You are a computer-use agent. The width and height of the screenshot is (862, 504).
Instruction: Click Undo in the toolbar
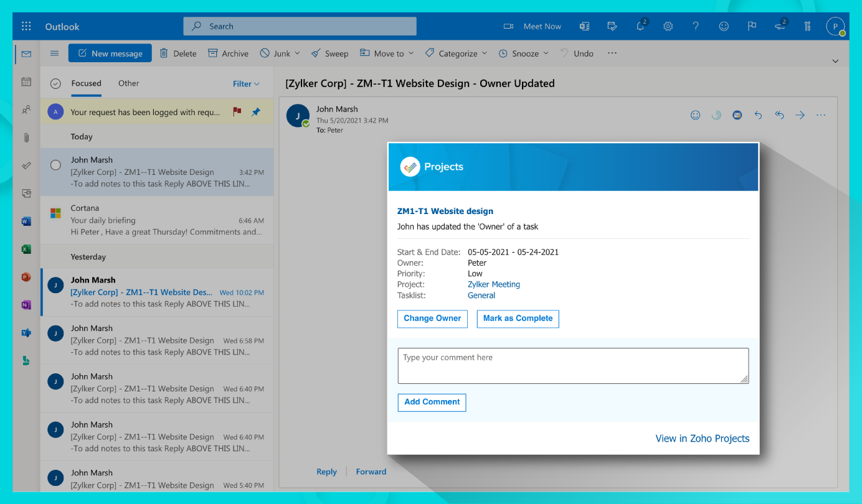[577, 54]
